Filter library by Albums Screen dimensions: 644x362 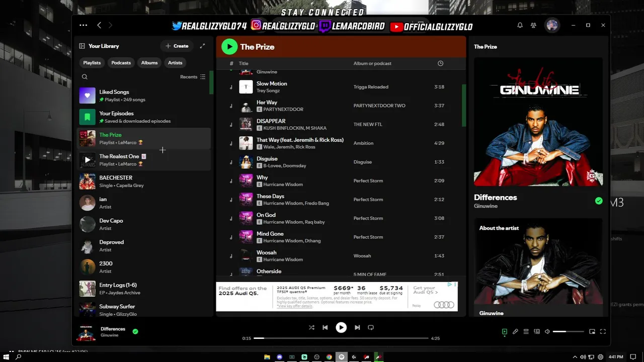(x=149, y=63)
